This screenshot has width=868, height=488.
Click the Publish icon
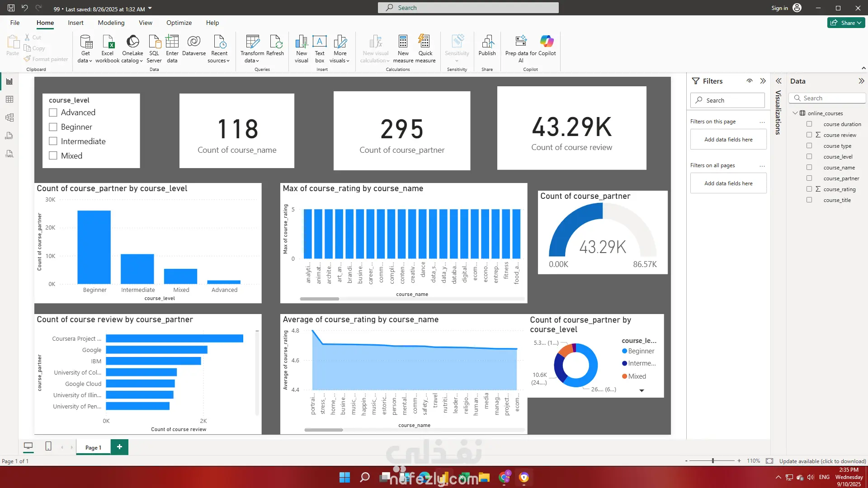487,42
